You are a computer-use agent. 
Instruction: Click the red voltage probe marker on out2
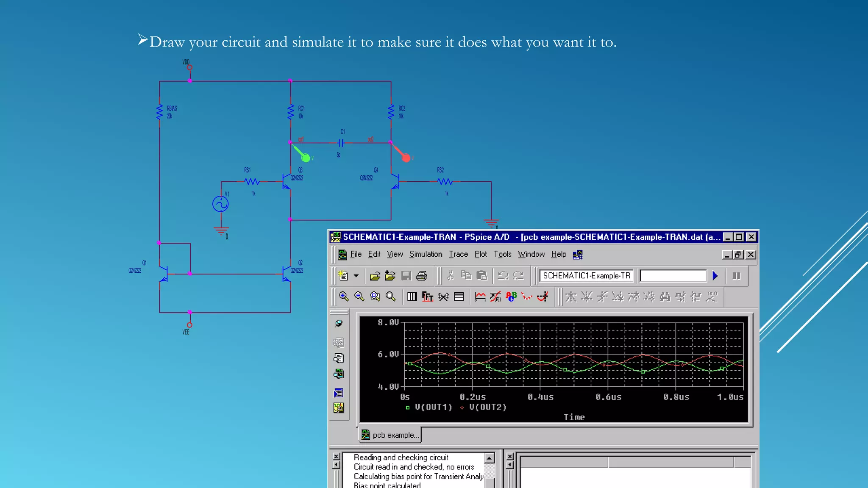pyautogui.click(x=406, y=158)
